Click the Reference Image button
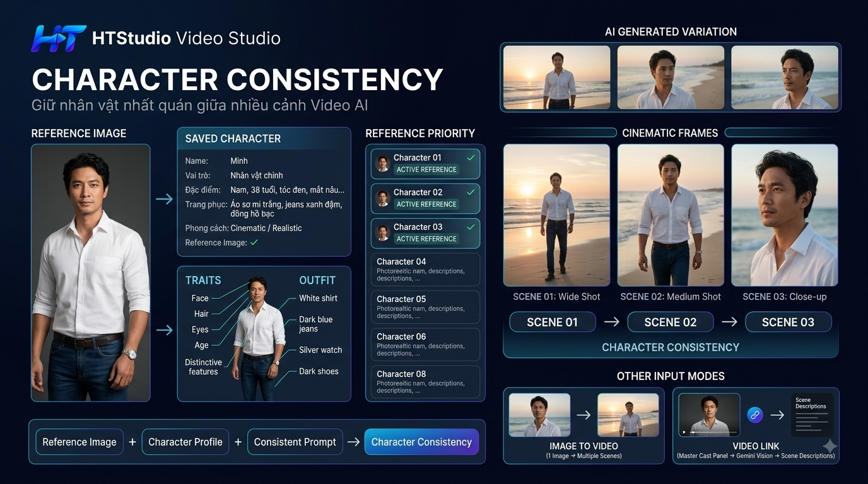This screenshot has width=868, height=484. 79,442
